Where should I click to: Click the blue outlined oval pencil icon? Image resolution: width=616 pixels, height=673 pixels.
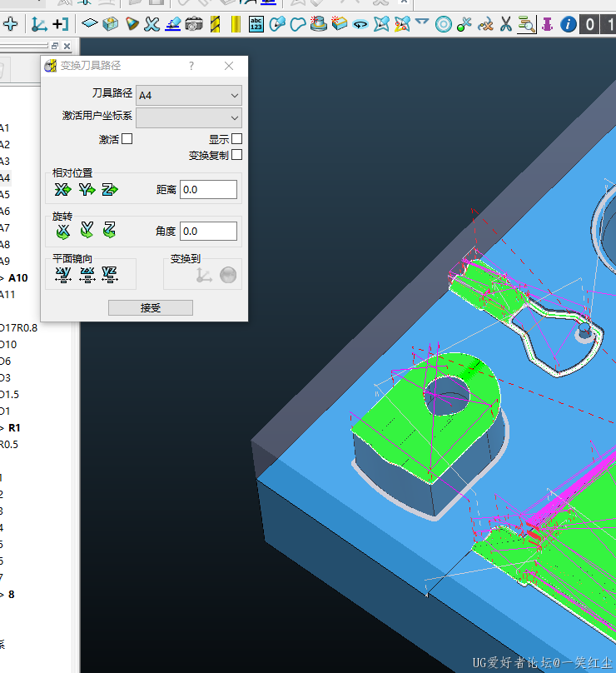tap(277, 24)
